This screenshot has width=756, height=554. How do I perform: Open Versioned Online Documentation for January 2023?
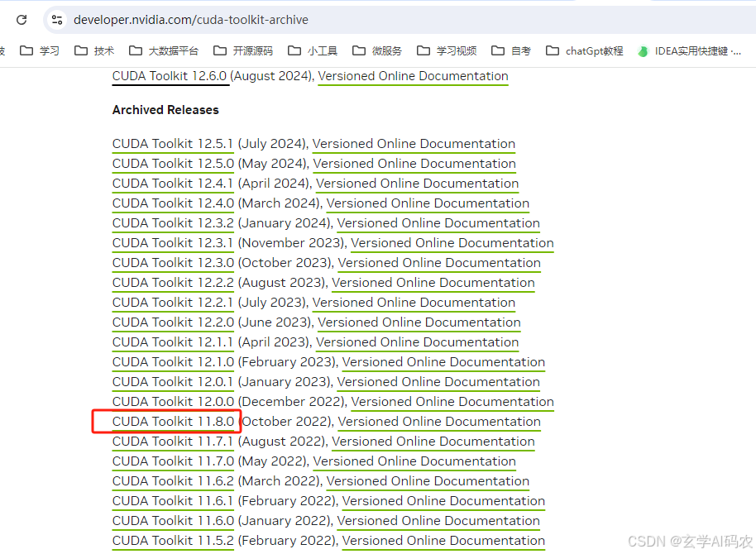pyautogui.click(x=438, y=382)
